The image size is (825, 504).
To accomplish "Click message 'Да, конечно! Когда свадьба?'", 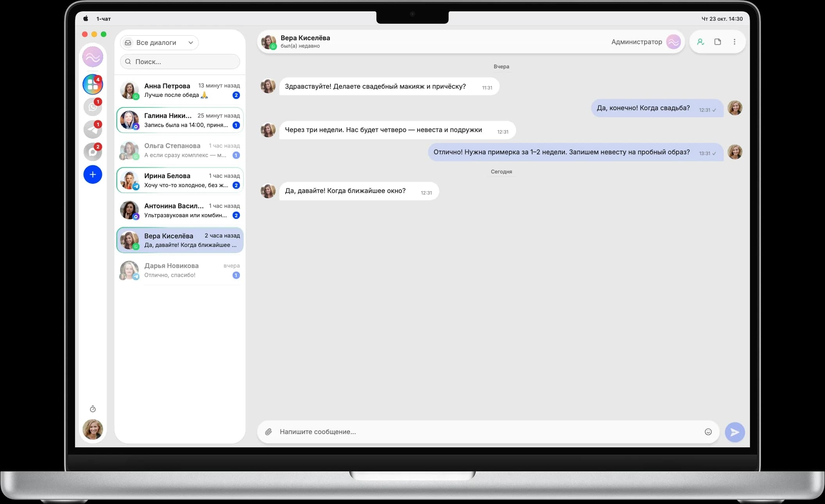I will 657,108.
